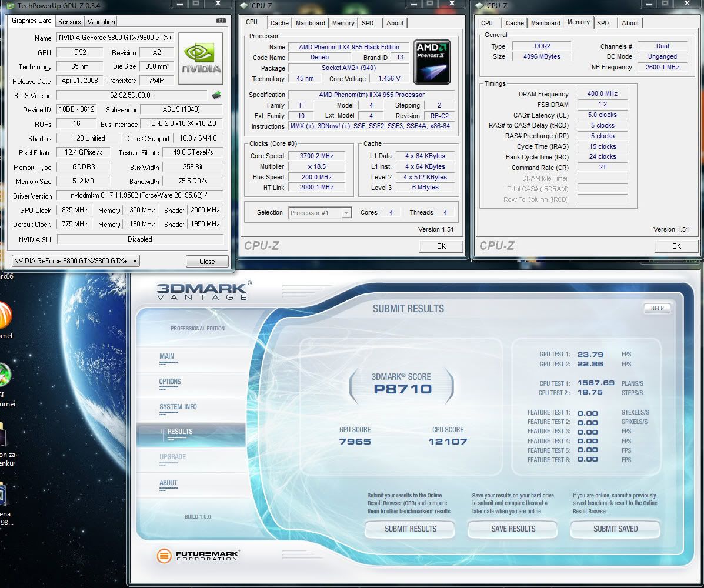The height and width of the screenshot is (588, 704).
Task: Click the Core Speed value 3700.2 MHz
Action: coord(316,156)
